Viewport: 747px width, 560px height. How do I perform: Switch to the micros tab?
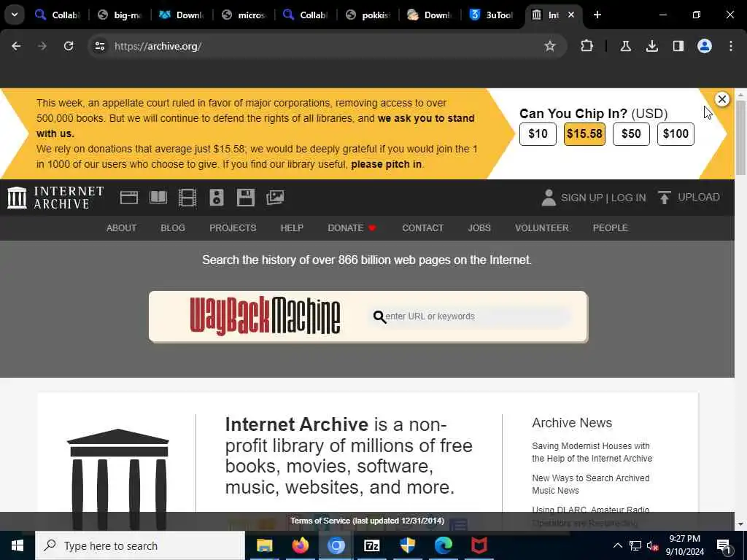[244, 15]
